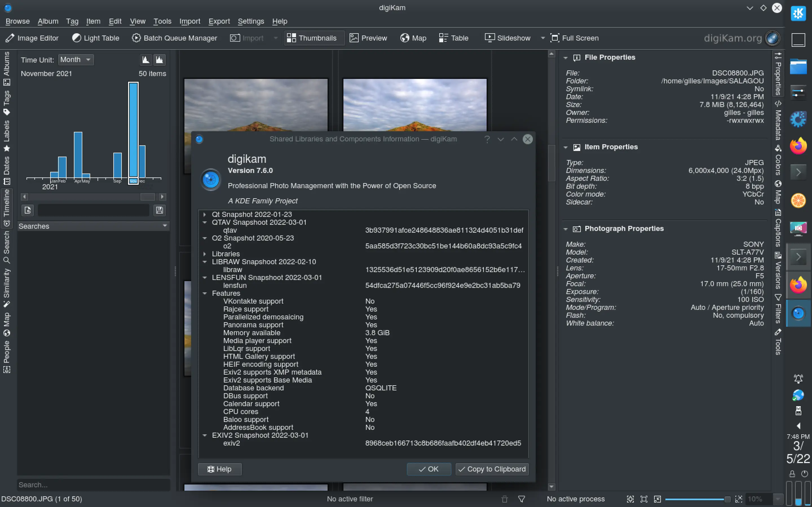Screen dimensions: 812x507
Task: Collapse the LENSFUN Snapshot section
Action: (205, 277)
